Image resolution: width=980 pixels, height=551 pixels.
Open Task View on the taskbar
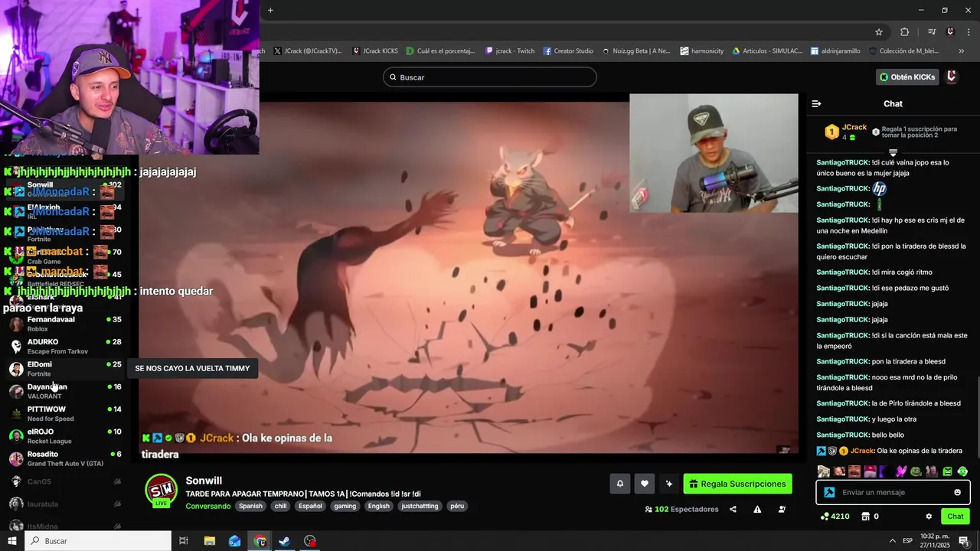click(184, 541)
